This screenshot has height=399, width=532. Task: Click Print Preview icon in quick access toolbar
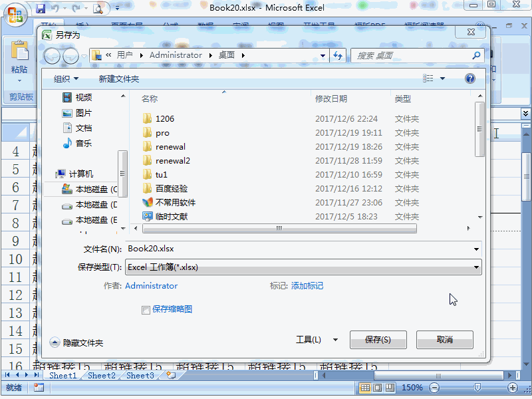click(x=98, y=8)
